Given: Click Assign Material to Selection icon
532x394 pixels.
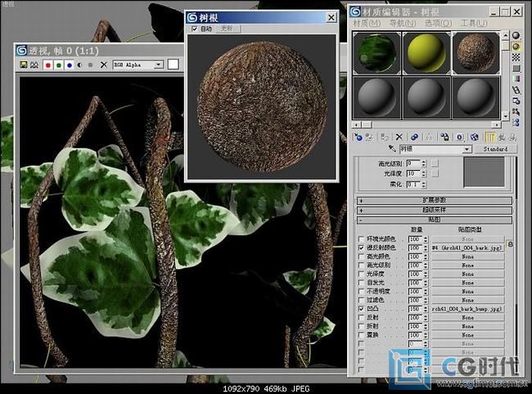Looking at the screenshot, I should 385,137.
